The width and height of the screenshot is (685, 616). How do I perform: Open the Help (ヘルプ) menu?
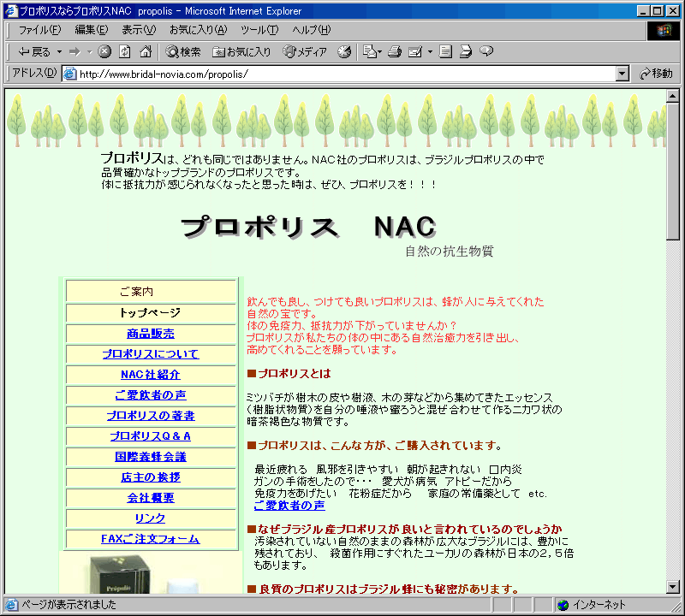pyautogui.click(x=311, y=30)
